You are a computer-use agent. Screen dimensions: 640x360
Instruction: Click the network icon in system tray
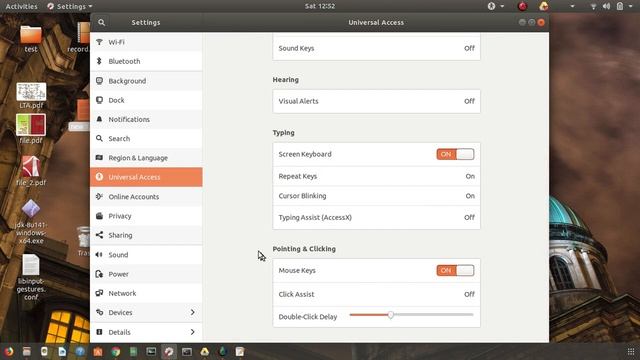click(x=593, y=6)
